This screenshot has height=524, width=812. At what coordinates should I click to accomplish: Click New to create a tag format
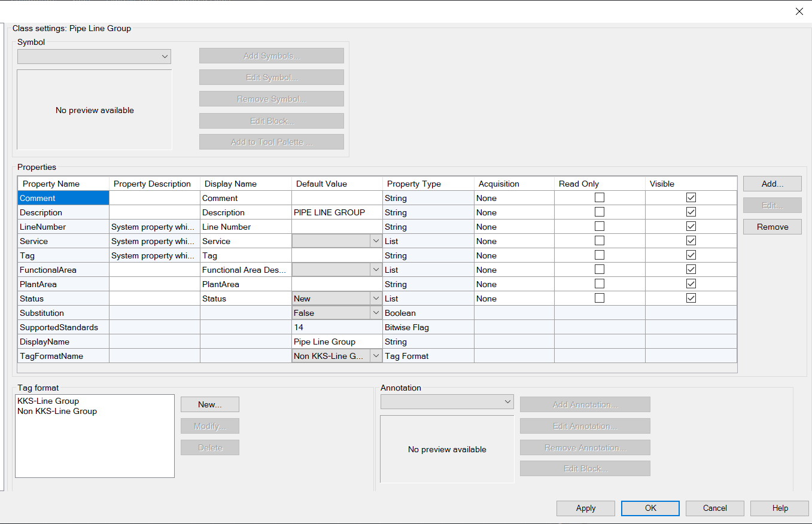[209, 404]
